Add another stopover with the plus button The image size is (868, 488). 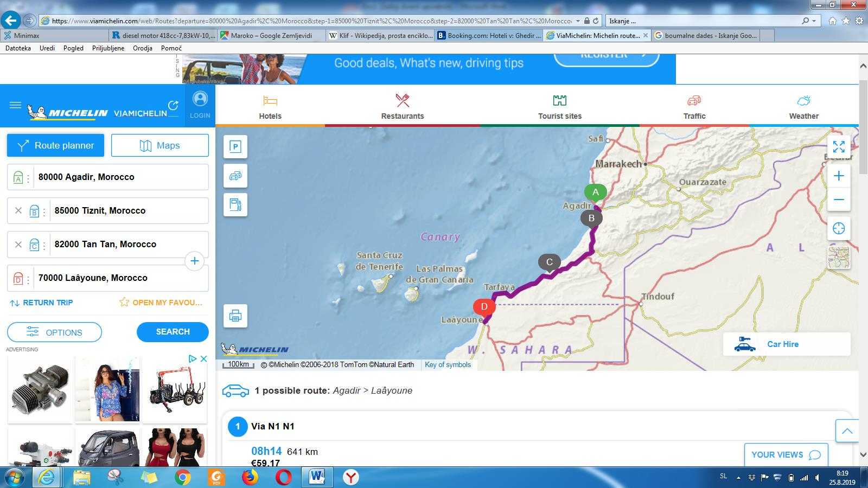click(x=194, y=261)
